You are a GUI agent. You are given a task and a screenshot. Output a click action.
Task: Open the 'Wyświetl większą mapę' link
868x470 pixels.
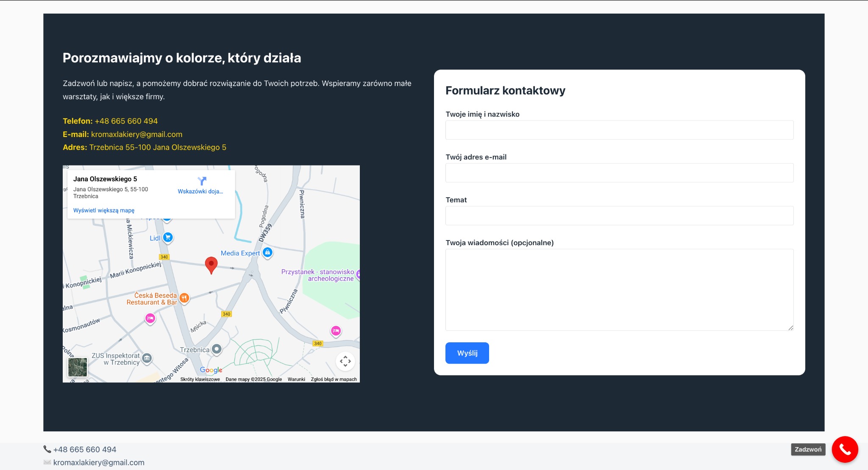coord(104,210)
